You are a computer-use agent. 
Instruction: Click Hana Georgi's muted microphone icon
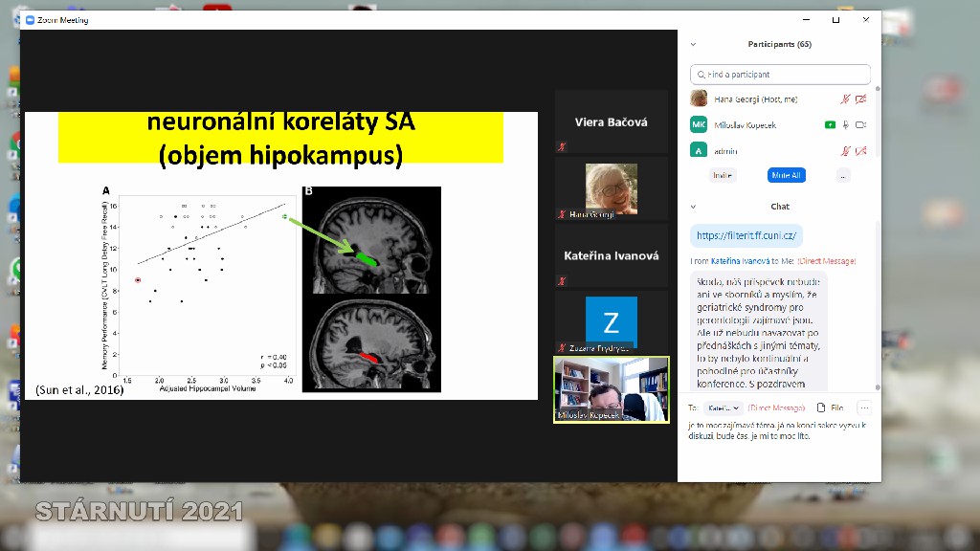845,99
